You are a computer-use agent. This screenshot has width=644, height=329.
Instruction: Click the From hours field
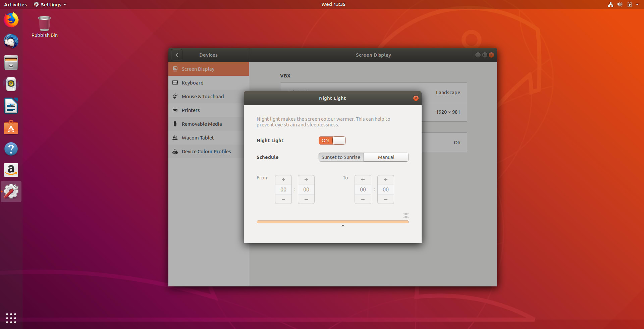283,189
